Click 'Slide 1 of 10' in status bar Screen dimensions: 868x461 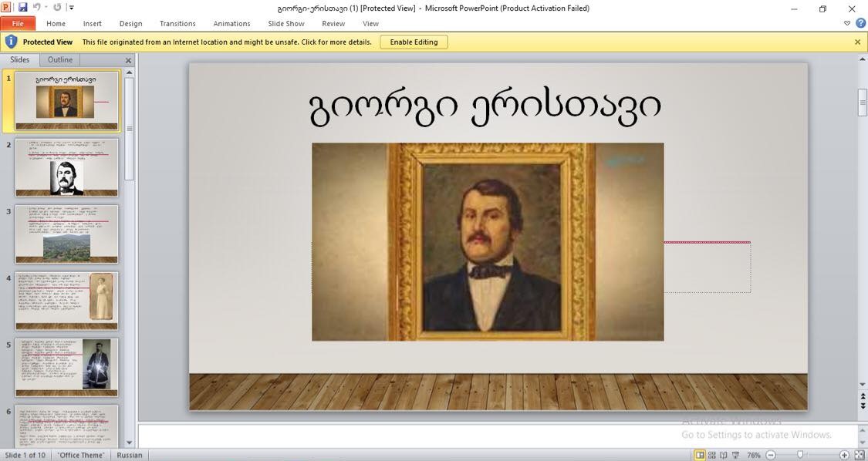click(25, 455)
